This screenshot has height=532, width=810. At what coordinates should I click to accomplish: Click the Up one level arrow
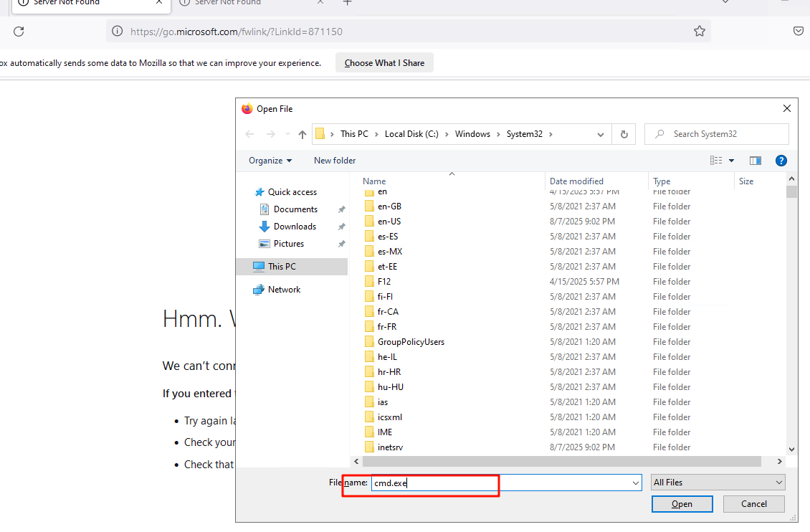click(x=302, y=134)
